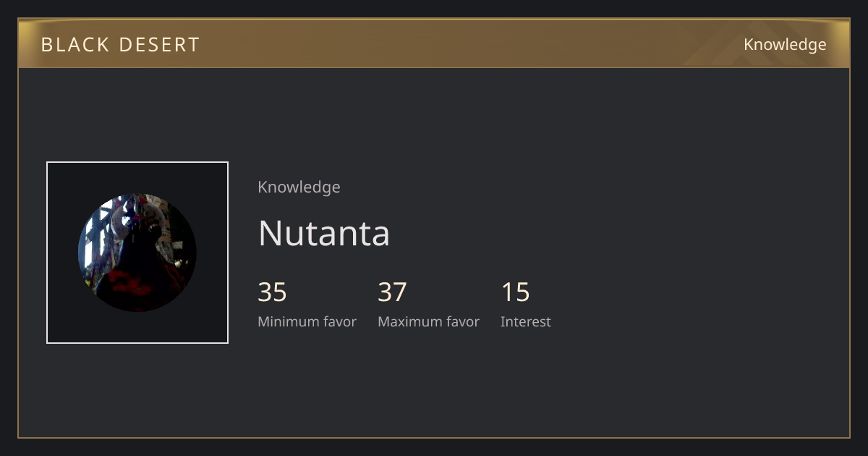Open the Knowledge link in header
868x456 pixels.
coord(785,44)
